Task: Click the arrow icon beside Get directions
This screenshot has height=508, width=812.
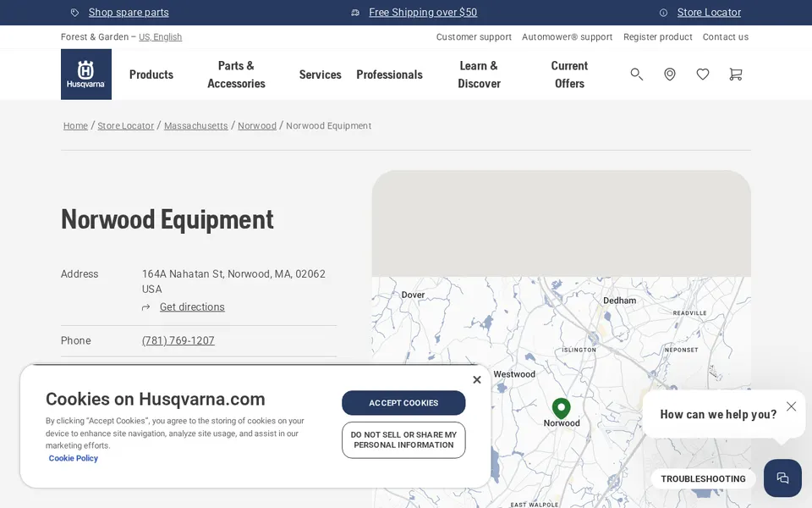Action: pos(146,307)
